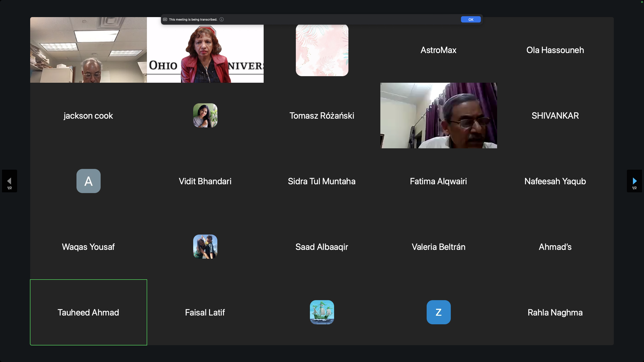
Task: Click the info icon beside transcription message
Action: (x=222, y=19)
